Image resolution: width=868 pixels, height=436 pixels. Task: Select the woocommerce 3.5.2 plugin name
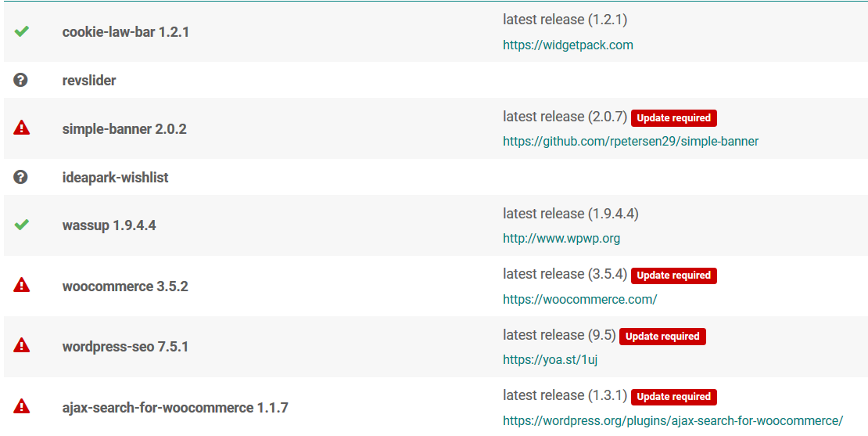125,286
